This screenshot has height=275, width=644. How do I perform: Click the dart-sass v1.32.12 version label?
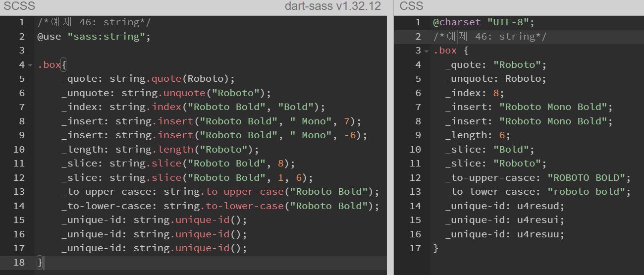(333, 6)
